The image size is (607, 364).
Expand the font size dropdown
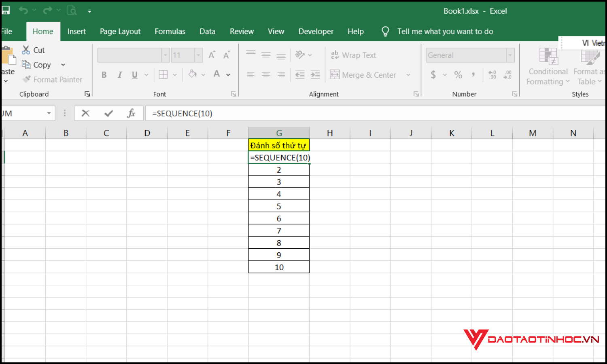pyautogui.click(x=198, y=55)
